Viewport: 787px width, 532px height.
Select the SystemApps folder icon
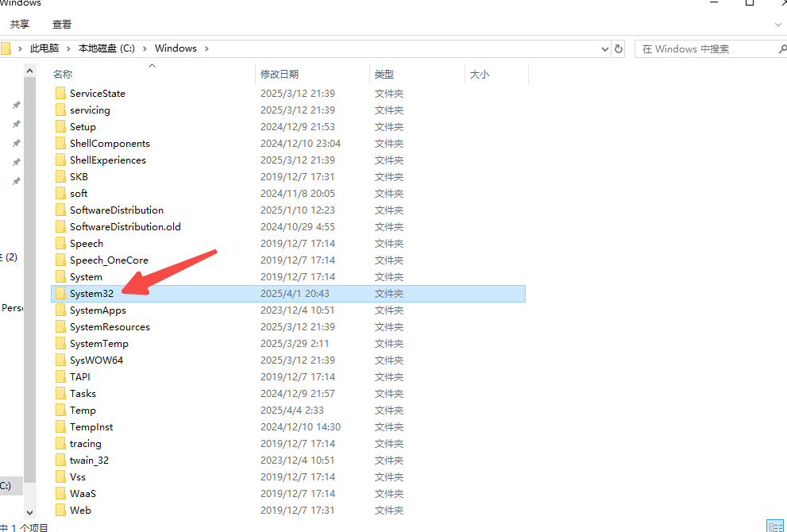click(60, 310)
